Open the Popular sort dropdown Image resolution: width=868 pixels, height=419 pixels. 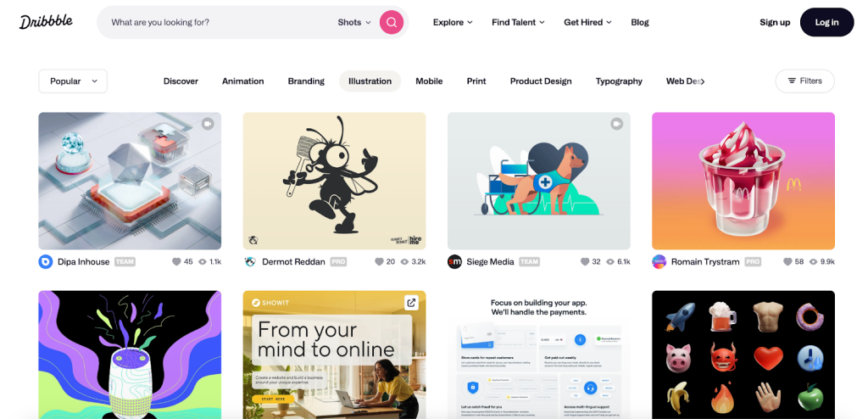(x=73, y=81)
